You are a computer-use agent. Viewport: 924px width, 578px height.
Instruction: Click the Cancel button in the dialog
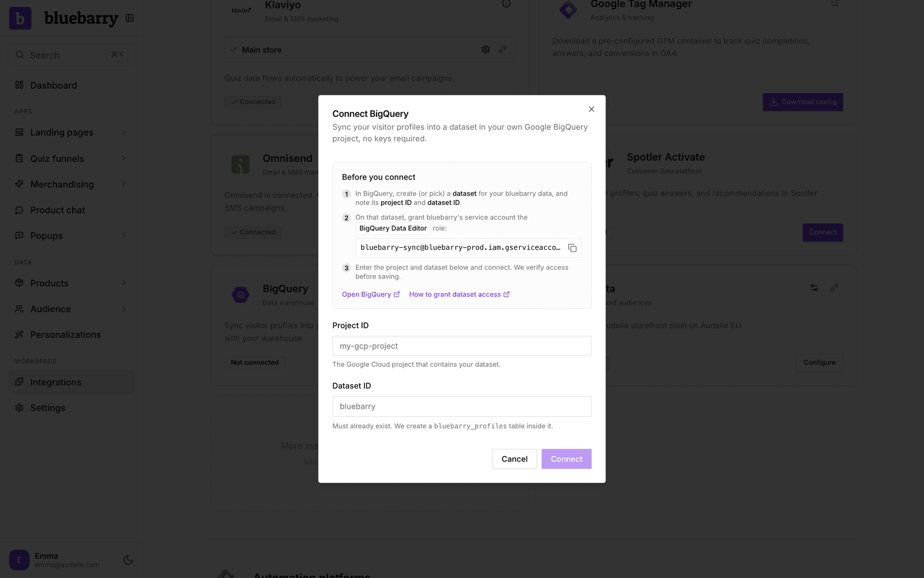pos(515,459)
